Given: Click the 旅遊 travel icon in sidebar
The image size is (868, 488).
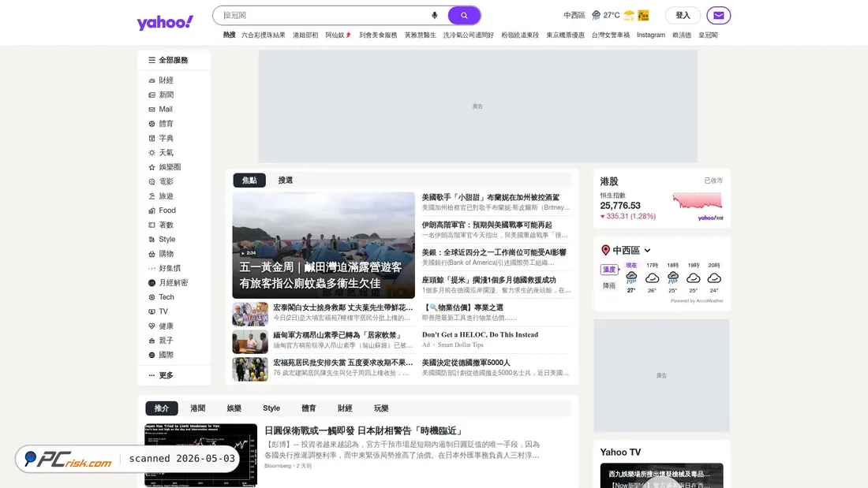Looking at the screenshot, I should 152,196.
